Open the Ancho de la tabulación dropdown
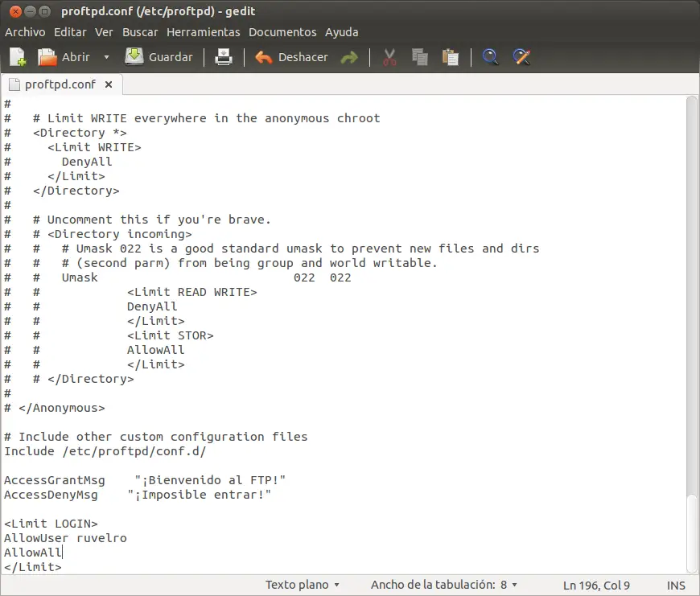The width and height of the screenshot is (700, 596). 444,585
